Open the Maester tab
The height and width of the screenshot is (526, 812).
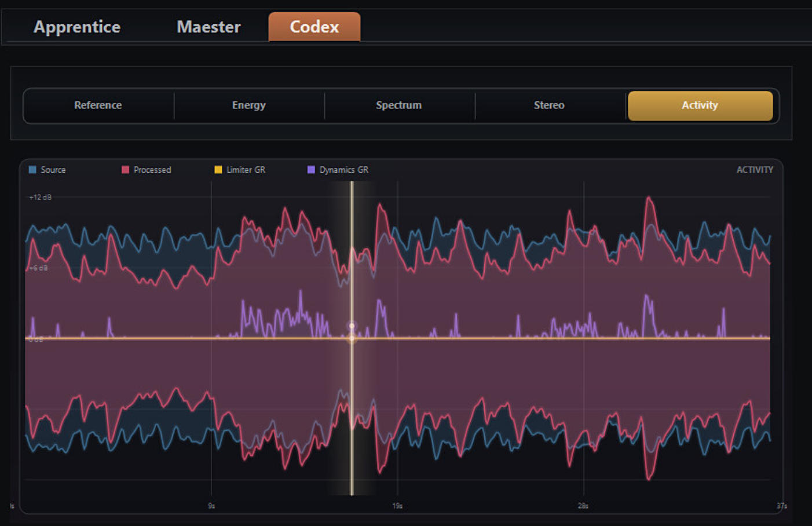pos(209,27)
